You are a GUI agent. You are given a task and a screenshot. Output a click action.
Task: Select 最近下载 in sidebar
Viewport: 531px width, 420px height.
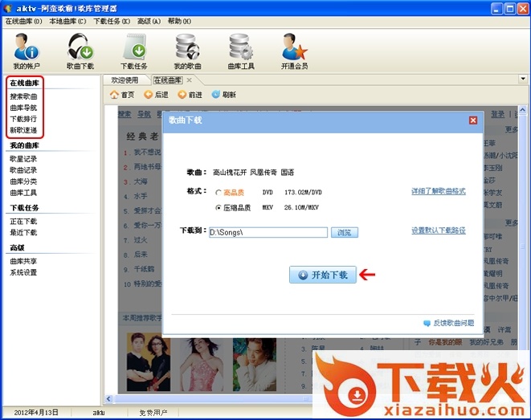tap(23, 233)
